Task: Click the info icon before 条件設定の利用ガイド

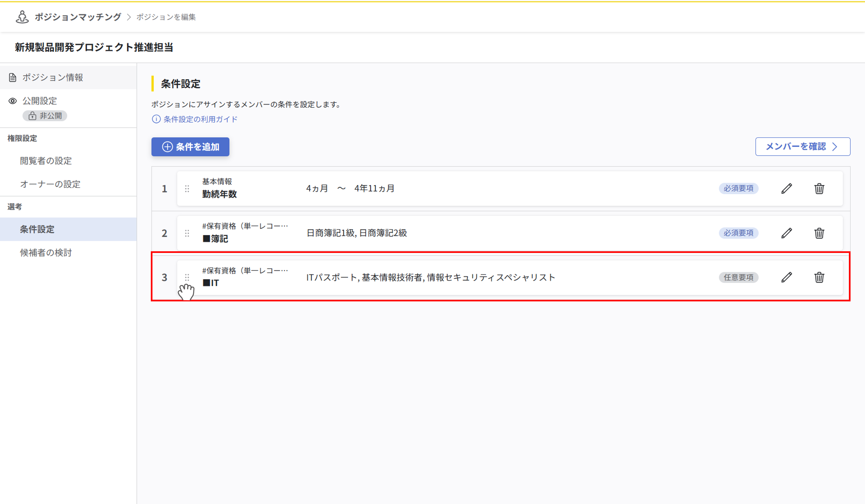Action: 156,119
